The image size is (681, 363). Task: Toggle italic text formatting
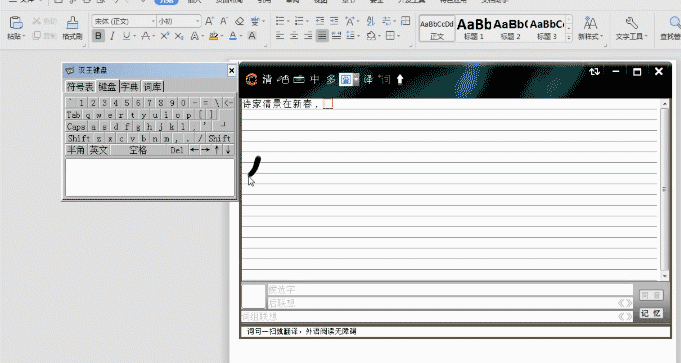point(112,36)
